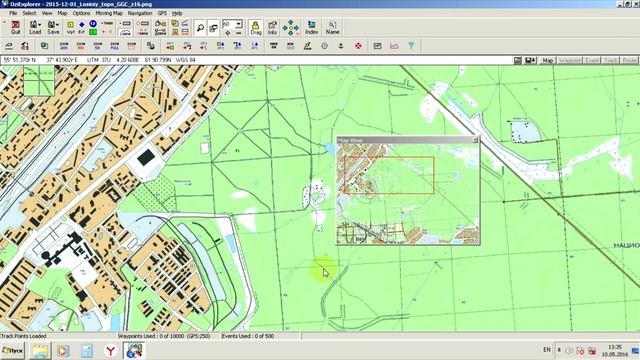Select the Map mode button
640x360 pixels.
pos(547,60)
